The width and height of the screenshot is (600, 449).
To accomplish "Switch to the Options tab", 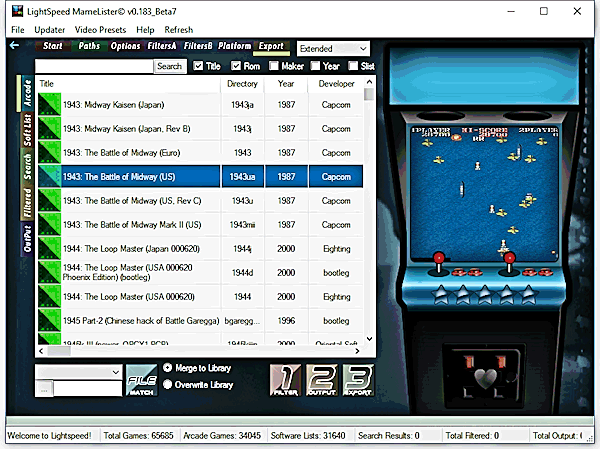I will coord(126,46).
